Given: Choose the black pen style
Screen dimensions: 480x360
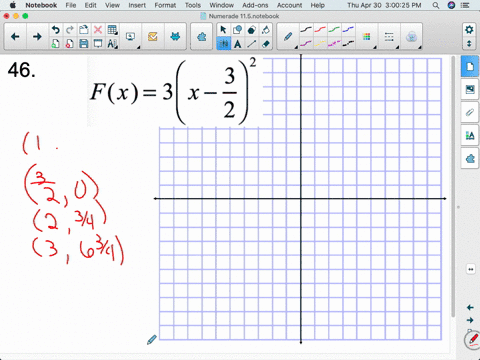Looking at the screenshot, I should [x=306, y=30].
